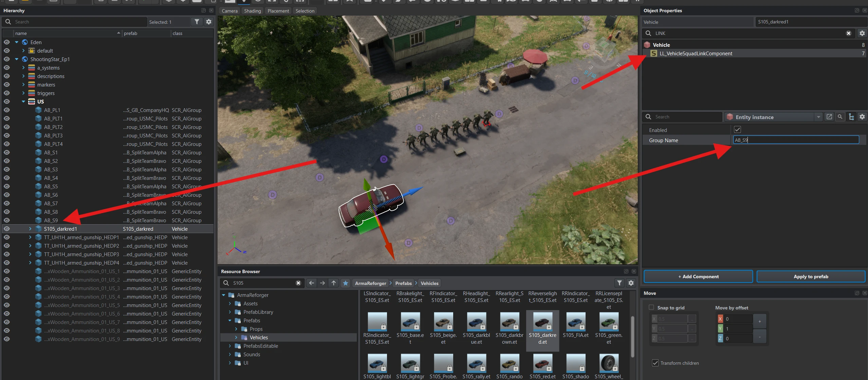The image size is (868, 380).
Task: Sort hierarchy by name column
Action: point(68,33)
